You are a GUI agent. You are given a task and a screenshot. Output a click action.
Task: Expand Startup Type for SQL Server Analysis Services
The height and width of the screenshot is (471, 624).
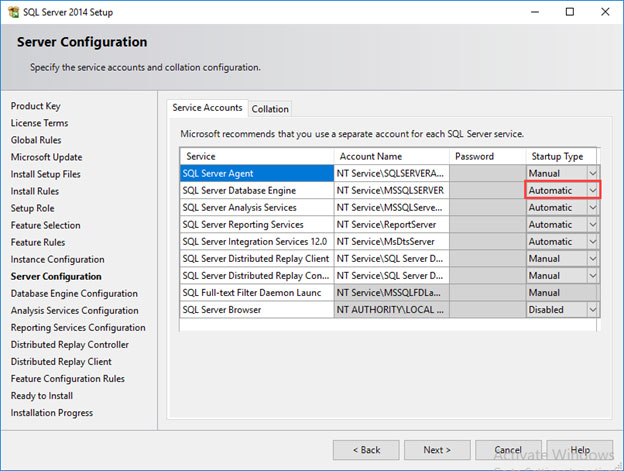tap(593, 208)
